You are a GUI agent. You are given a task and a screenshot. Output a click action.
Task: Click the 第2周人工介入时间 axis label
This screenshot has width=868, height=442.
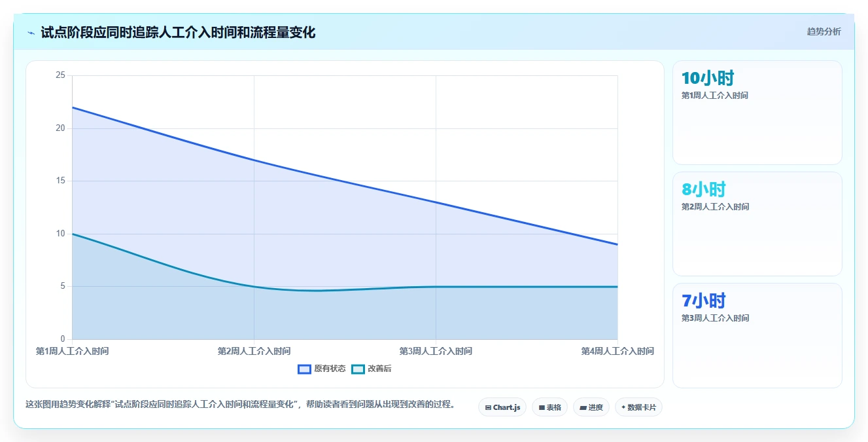[254, 351]
